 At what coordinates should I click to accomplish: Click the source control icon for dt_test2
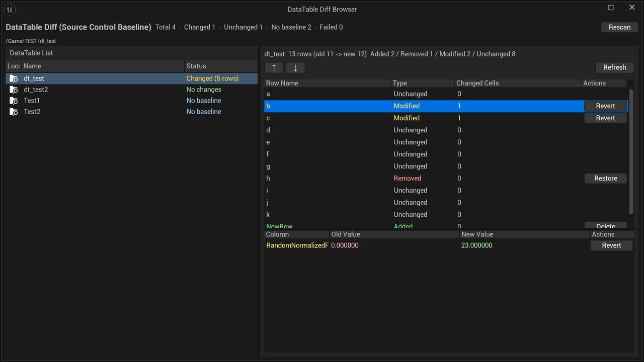[x=14, y=89]
